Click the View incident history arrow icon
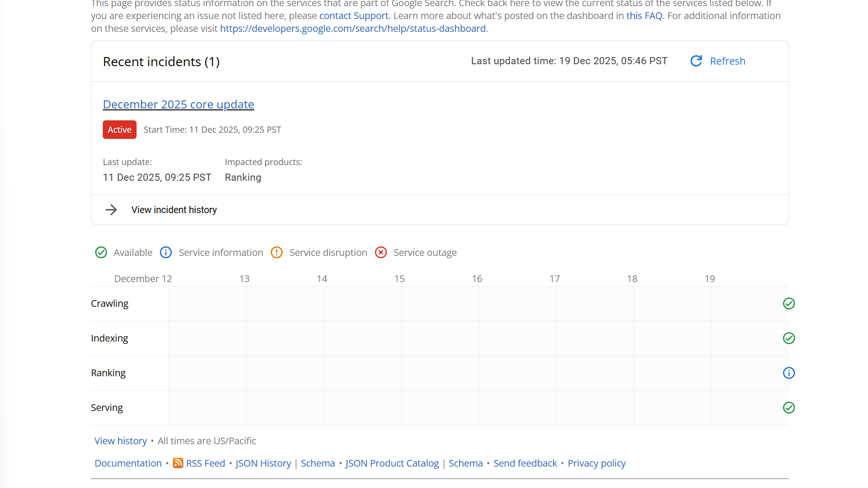Viewport: 868px width, 488px height. [111, 210]
